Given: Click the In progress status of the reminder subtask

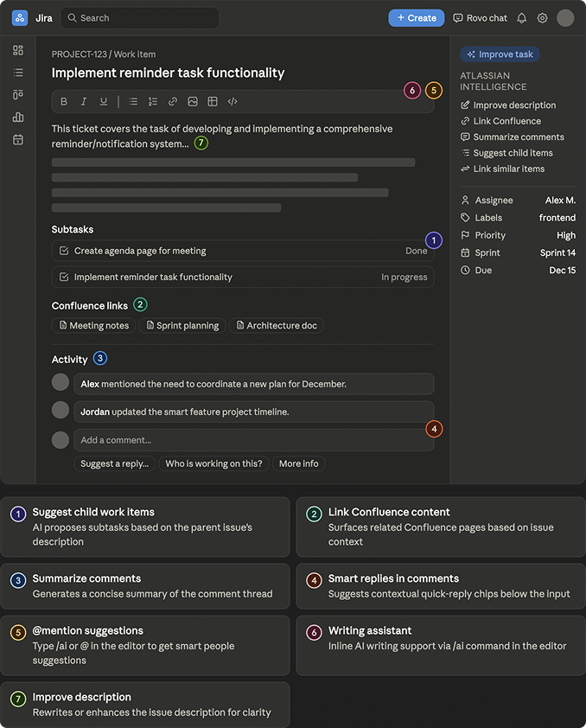Looking at the screenshot, I should click(x=404, y=277).
